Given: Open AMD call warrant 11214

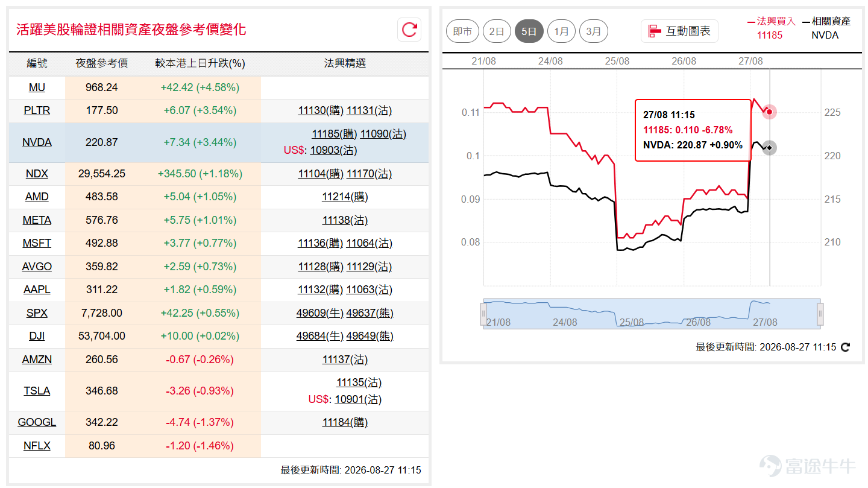Looking at the screenshot, I should [345, 197].
